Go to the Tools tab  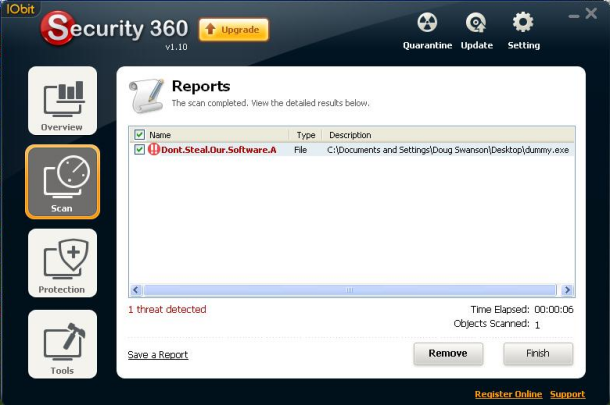coord(62,344)
